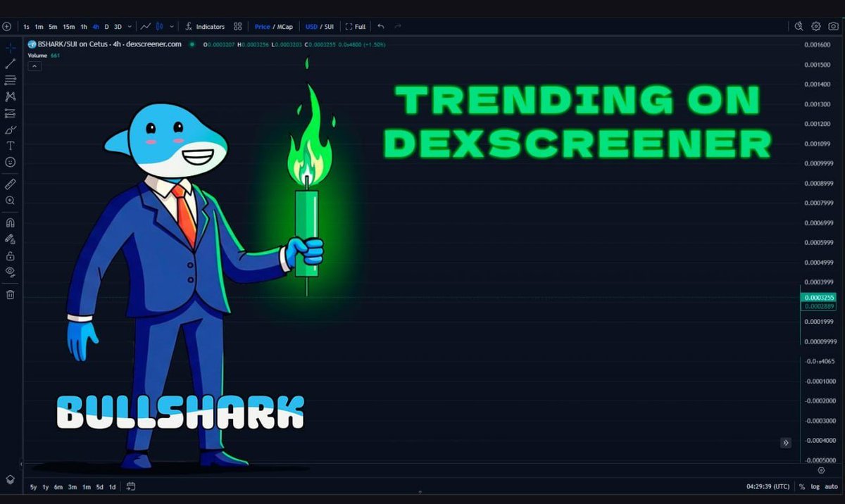Switch to line chart style

146,27
